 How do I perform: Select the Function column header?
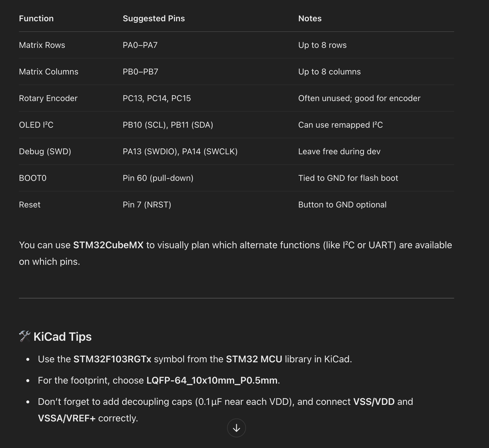[x=36, y=18]
